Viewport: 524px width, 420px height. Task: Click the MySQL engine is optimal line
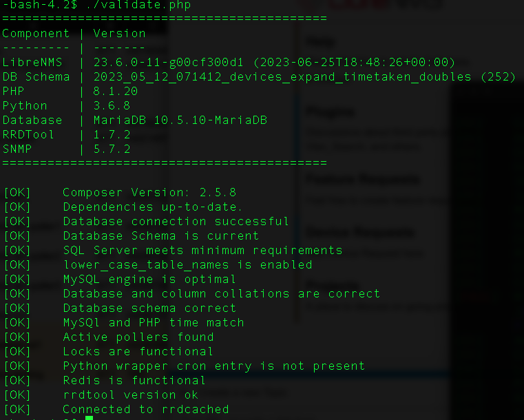click(x=149, y=279)
